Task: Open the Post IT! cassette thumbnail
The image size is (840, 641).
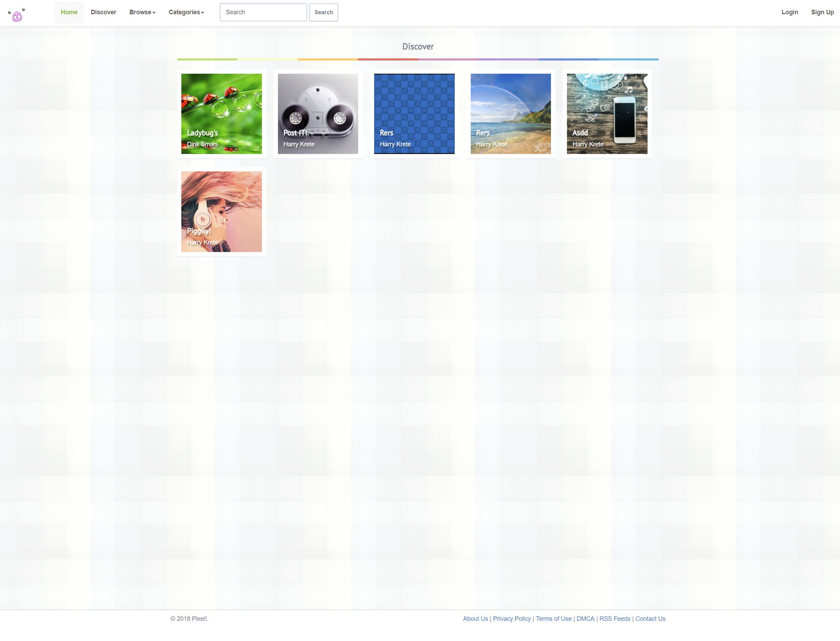Action: pos(318,114)
